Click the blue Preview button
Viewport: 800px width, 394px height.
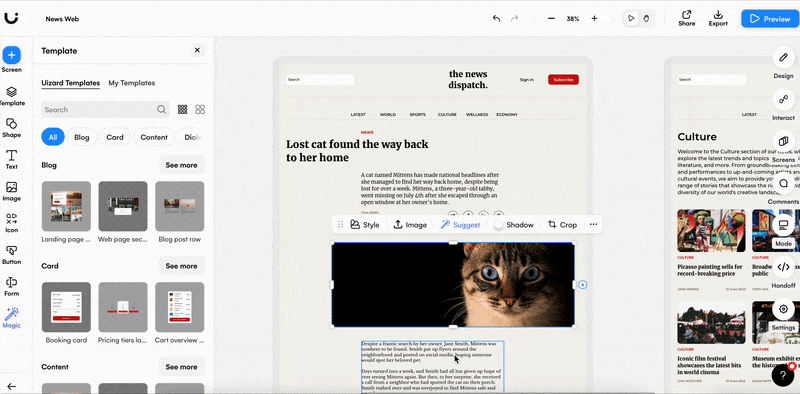pos(770,19)
